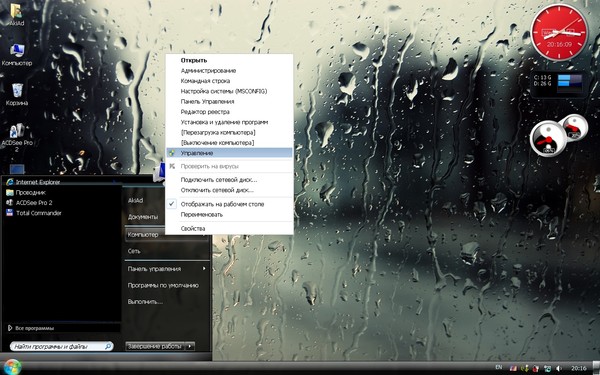Open AkAd user folder in Start menu

point(135,201)
